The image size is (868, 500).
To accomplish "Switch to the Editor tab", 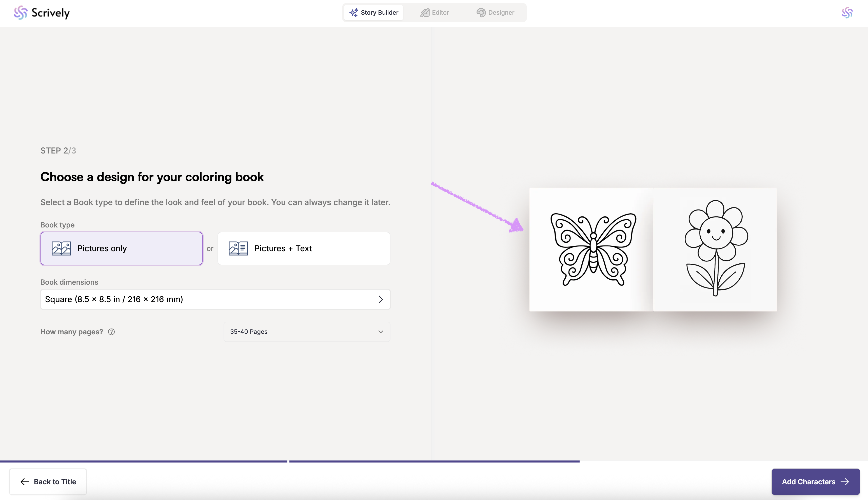I will tap(435, 13).
